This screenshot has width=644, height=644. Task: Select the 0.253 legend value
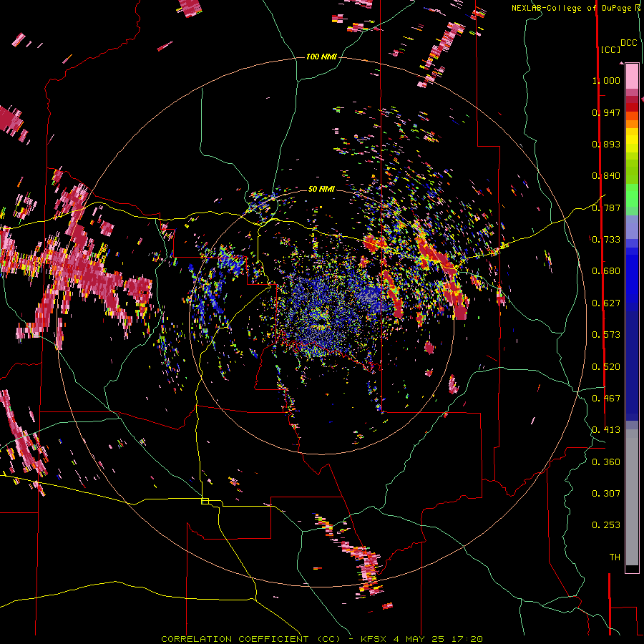[x=606, y=525]
